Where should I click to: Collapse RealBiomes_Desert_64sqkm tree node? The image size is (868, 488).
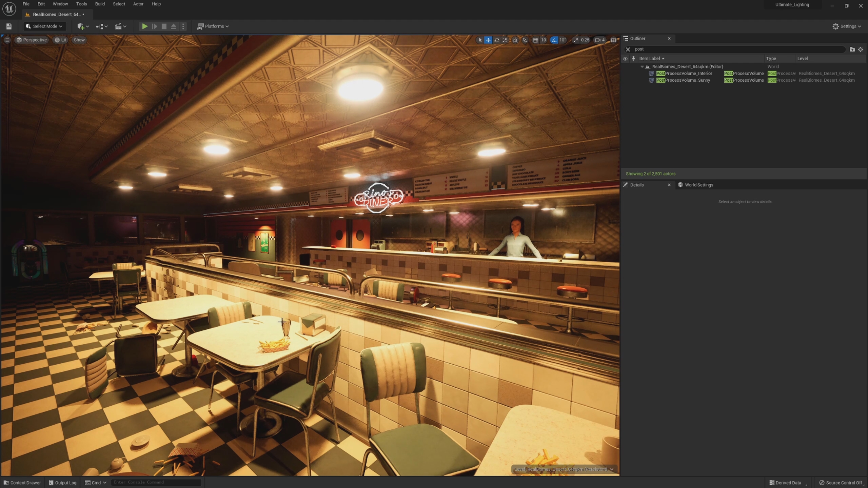(x=642, y=67)
